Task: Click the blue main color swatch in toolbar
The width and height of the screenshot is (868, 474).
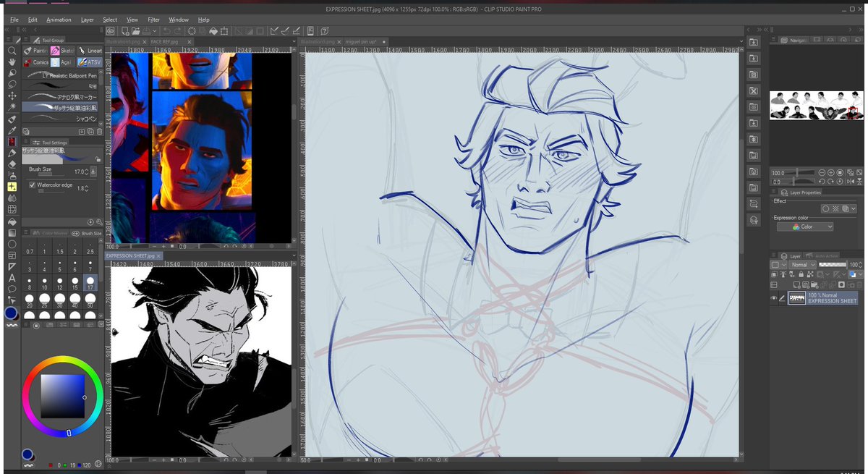Action: 11,313
